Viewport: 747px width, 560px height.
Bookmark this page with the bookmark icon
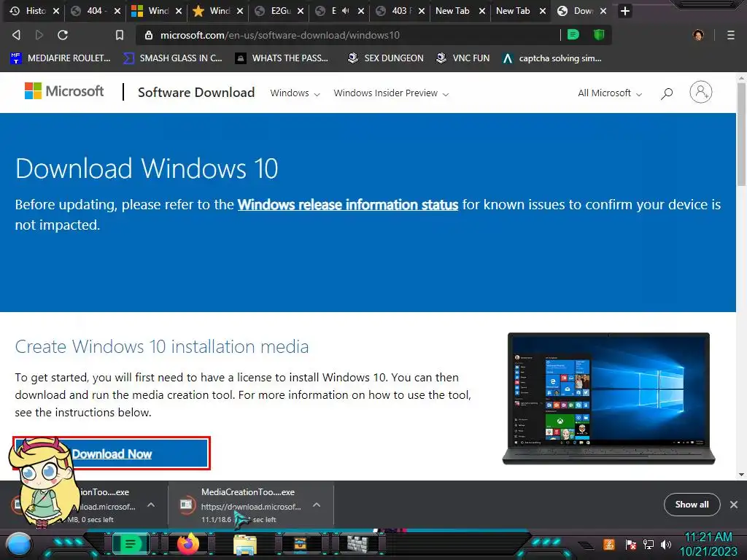(x=120, y=35)
